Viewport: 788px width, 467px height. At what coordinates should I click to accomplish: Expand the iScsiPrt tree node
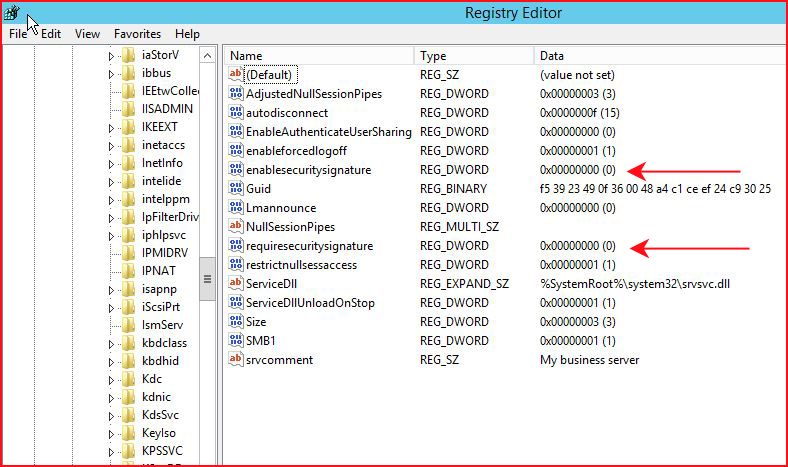point(111,308)
